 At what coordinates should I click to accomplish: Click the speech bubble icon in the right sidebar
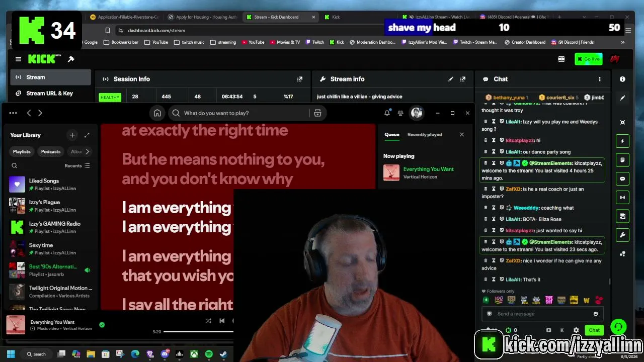click(x=622, y=178)
